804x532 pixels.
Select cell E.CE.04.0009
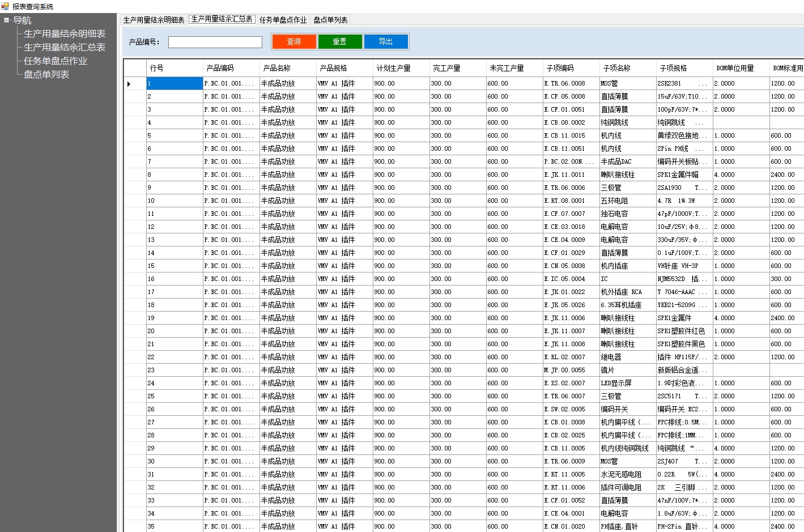[x=571, y=240]
